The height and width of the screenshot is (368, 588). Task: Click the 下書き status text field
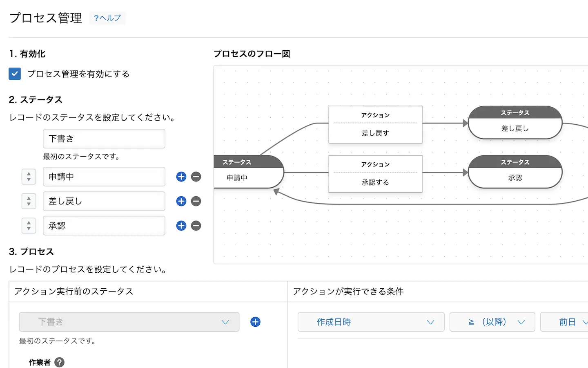pos(104,139)
